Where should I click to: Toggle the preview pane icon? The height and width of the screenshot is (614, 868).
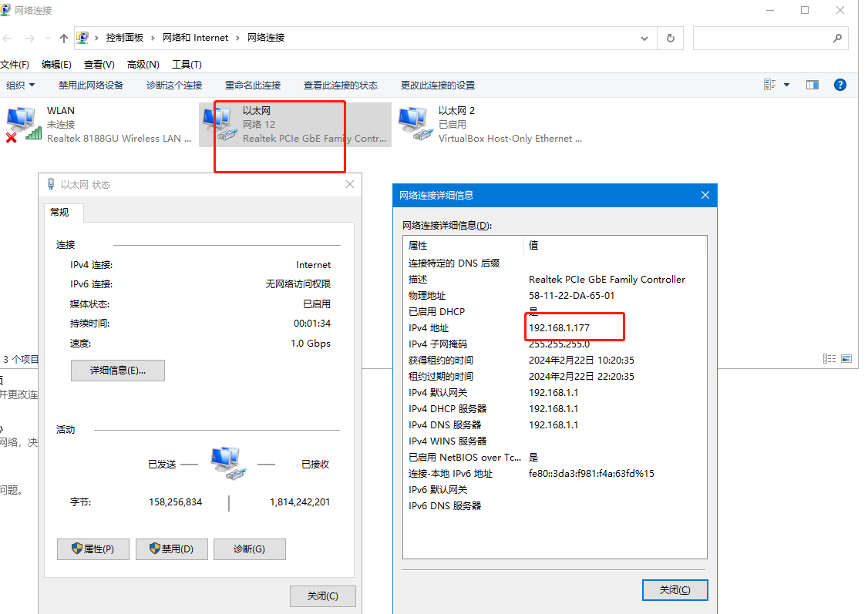[812, 85]
